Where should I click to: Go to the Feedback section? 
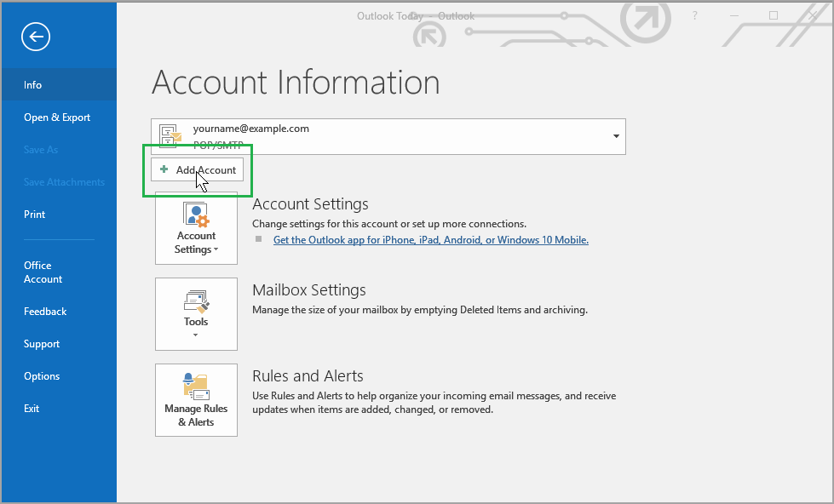coord(59,312)
